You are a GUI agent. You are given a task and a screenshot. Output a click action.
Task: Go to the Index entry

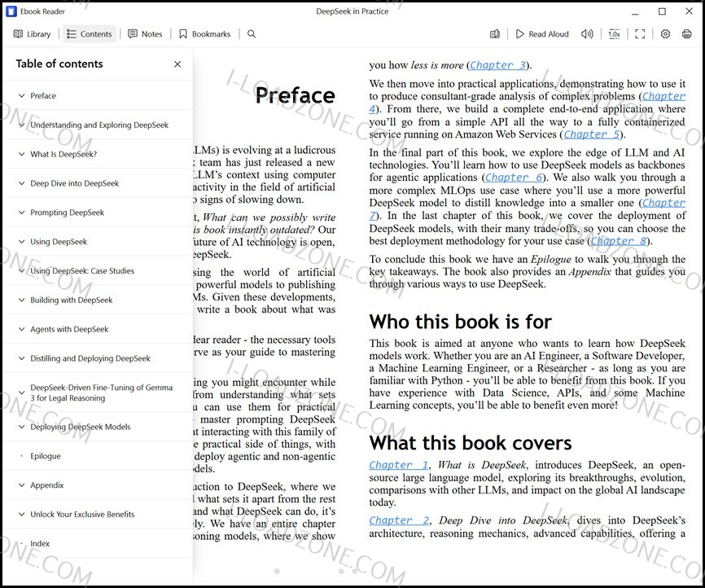click(40, 543)
